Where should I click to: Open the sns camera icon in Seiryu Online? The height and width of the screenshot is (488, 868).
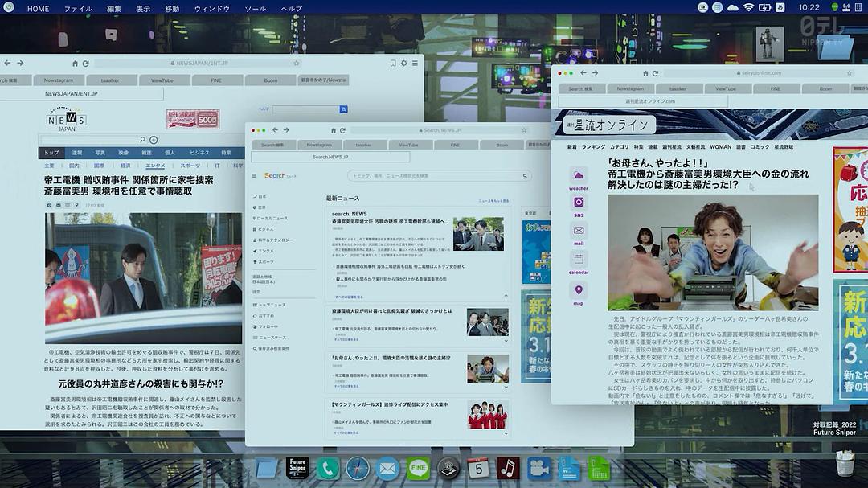(579, 202)
